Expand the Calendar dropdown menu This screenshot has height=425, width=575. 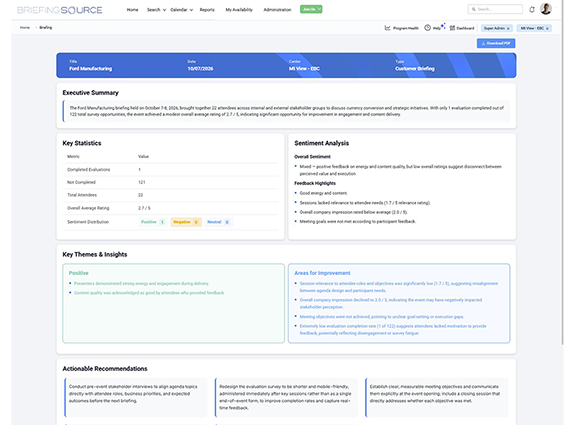coord(182,10)
